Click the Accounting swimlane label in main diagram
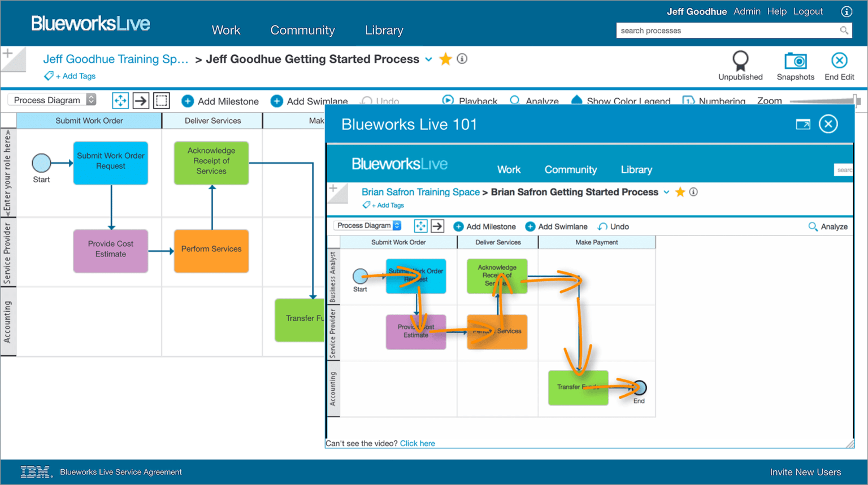This screenshot has width=868, height=485. tap(8, 321)
